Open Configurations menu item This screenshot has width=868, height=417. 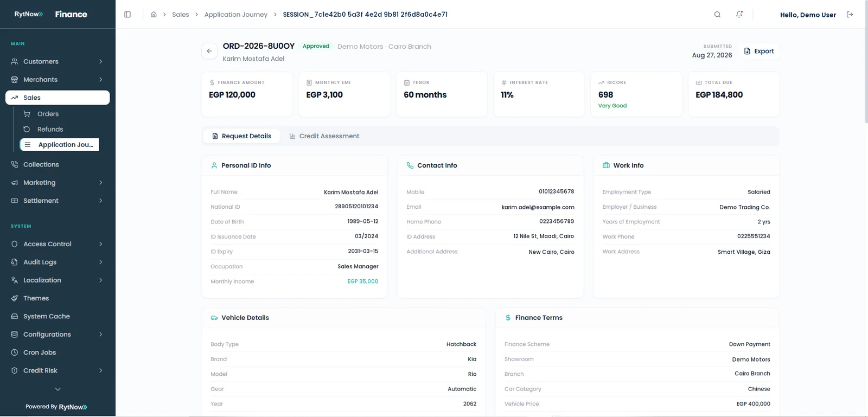pos(58,335)
